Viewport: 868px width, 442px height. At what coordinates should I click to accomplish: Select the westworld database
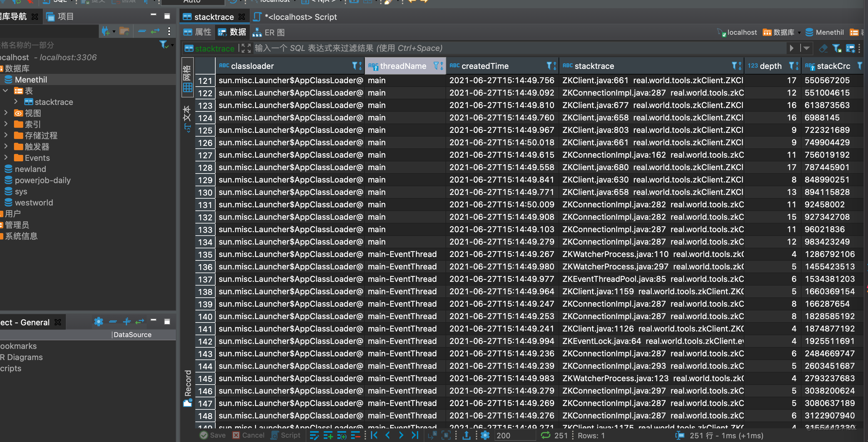34,202
